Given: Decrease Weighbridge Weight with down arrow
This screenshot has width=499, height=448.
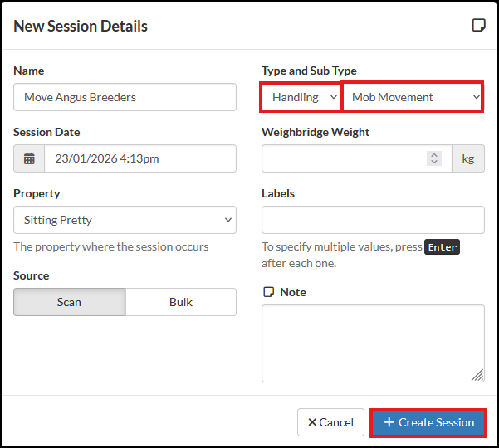Looking at the screenshot, I should (433, 163).
